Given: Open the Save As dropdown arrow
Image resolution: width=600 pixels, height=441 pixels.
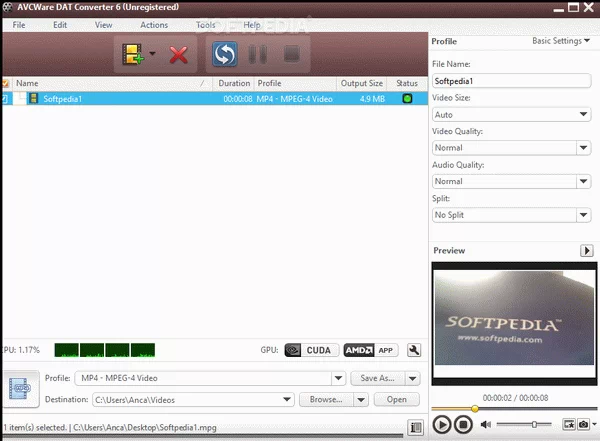Looking at the screenshot, I should coord(412,379).
